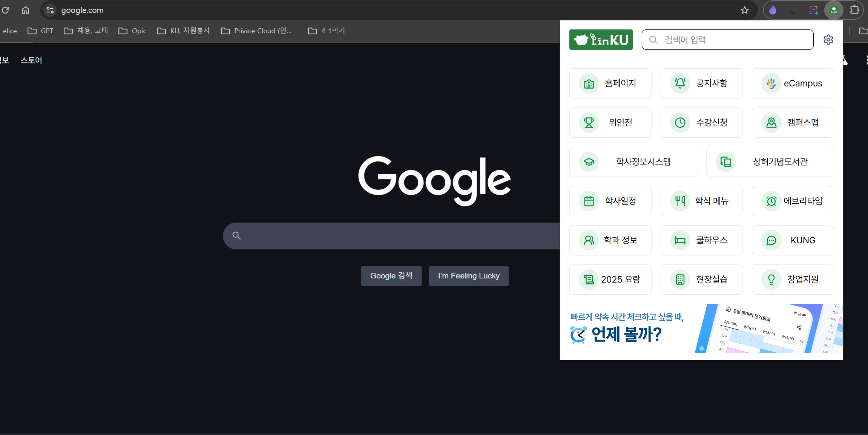Open the 4-1학기 bookmark folder

click(327, 31)
